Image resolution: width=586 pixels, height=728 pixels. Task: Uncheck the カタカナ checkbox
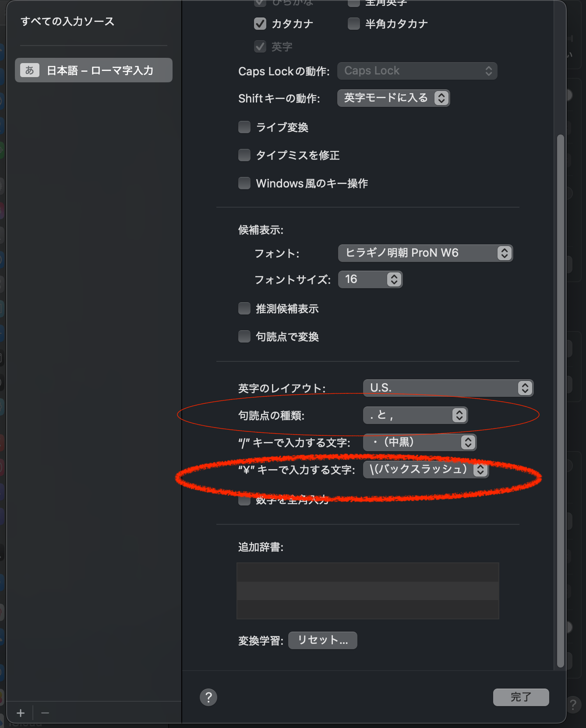(x=260, y=24)
